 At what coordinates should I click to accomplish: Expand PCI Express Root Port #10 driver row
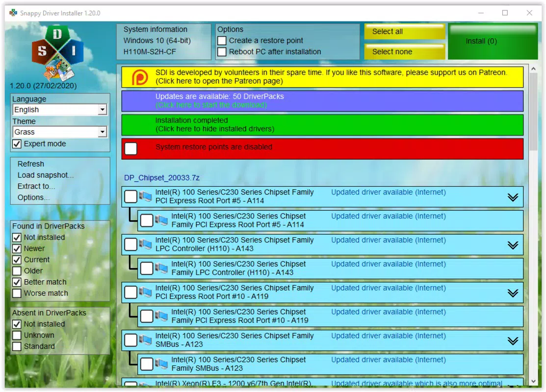click(x=513, y=293)
